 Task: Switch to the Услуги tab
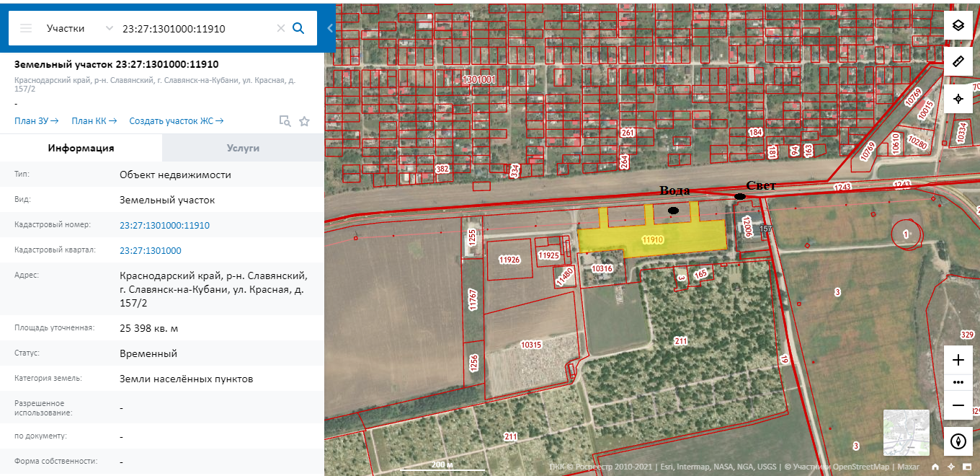[x=243, y=148]
